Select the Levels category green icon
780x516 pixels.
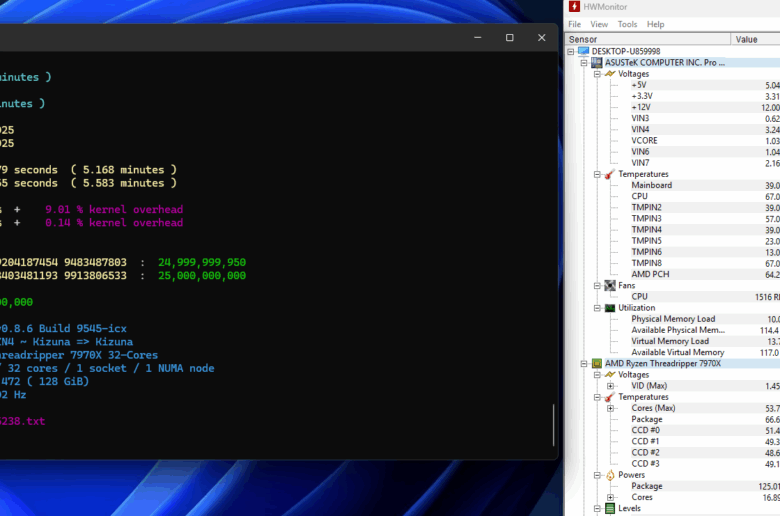point(610,509)
